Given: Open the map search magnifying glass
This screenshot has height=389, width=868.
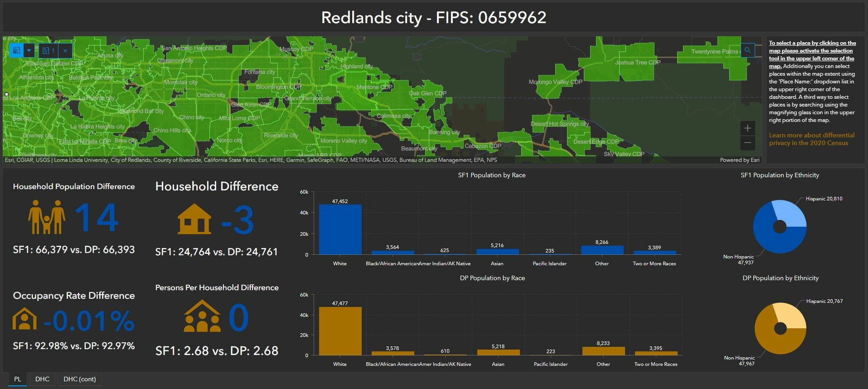Looking at the screenshot, I should pyautogui.click(x=747, y=50).
